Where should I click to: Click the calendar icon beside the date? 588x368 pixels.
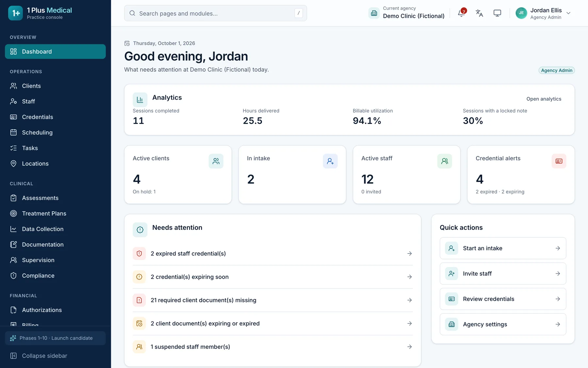[127, 43]
